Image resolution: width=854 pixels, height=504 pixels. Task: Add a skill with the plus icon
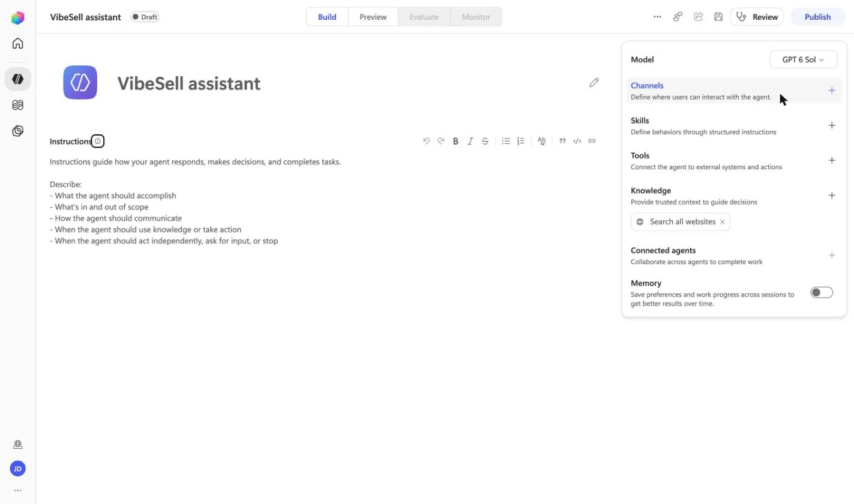[x=832, y=125]
